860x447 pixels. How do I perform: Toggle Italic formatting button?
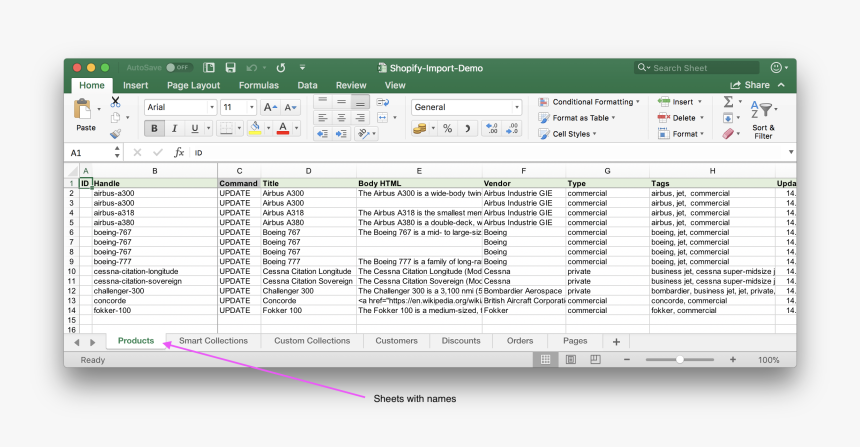point(174,128)
